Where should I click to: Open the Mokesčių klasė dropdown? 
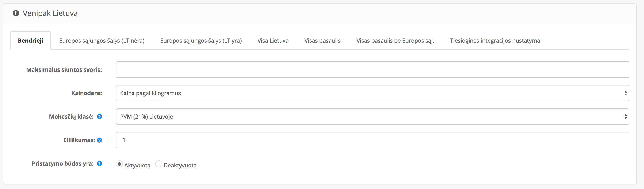point(372,117)
